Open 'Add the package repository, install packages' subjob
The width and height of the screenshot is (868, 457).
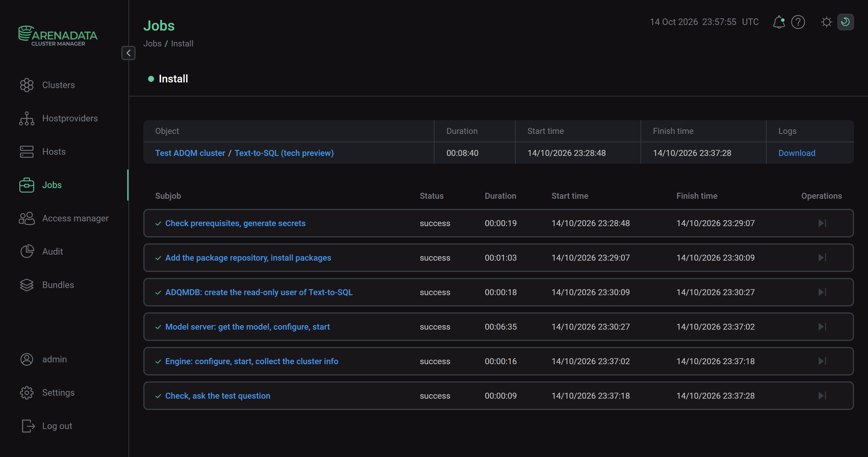[248, 258]
